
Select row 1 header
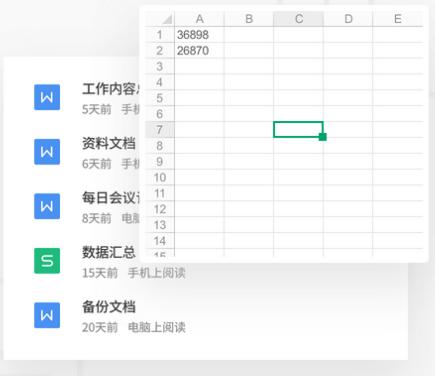click(160, 34)
